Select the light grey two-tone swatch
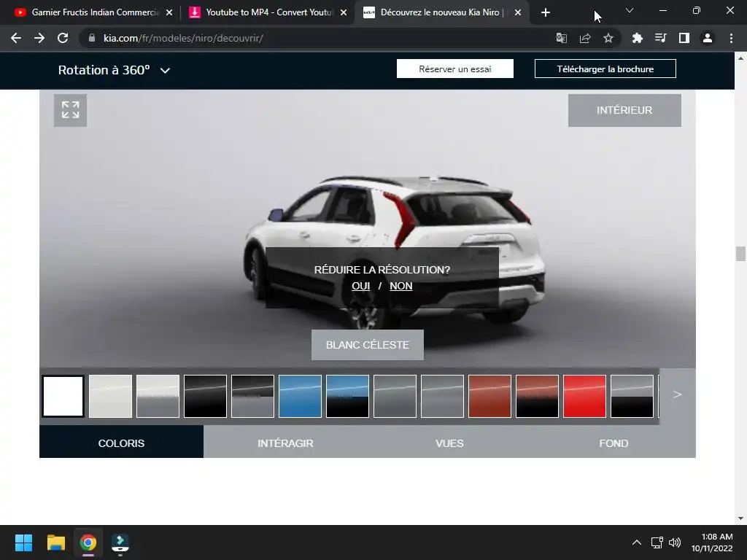The height and width of the screenshot is (560, 747). click(158, 396)
